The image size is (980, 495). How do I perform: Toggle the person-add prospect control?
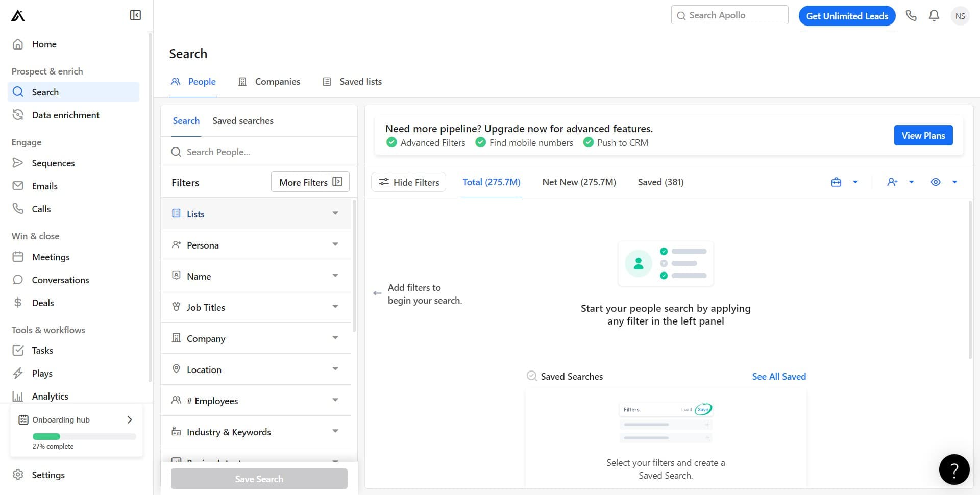(x=892, y=182)
